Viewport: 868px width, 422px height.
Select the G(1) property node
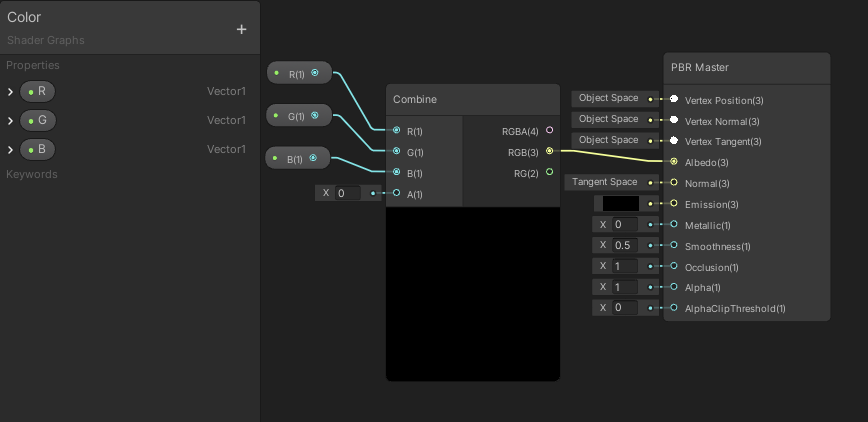[299, 115]
